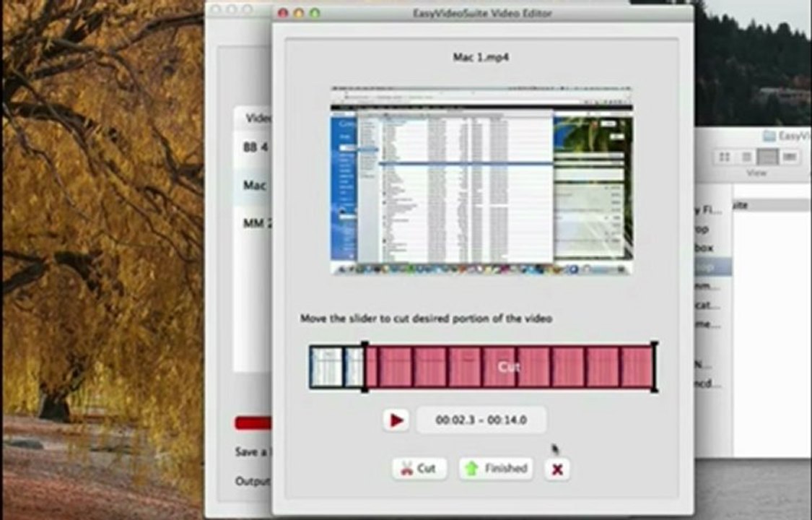Play the selected video portion
The height and width of the screenshot is (520, 812).
(396, 420)
